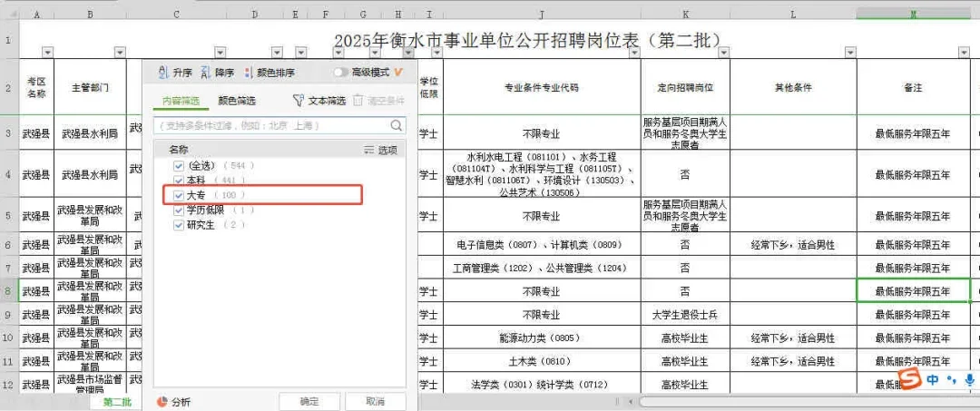Open the 选项 options menu

(x=380, y=150)
